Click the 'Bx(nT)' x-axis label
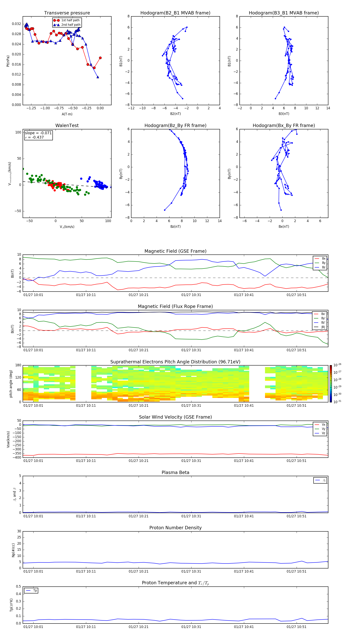The image size is (351, 644). 284,227
